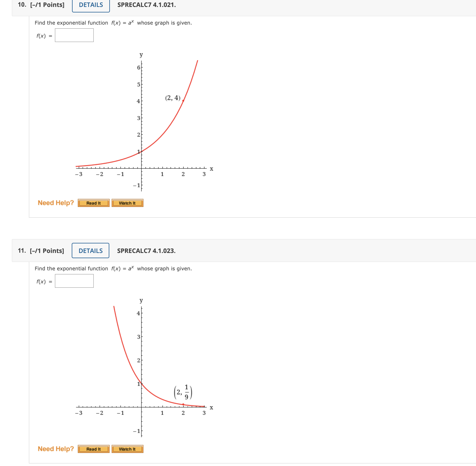Open DETAILS for problem 11
This screenshot has height=466, width=476.
[x=90, y=251]
